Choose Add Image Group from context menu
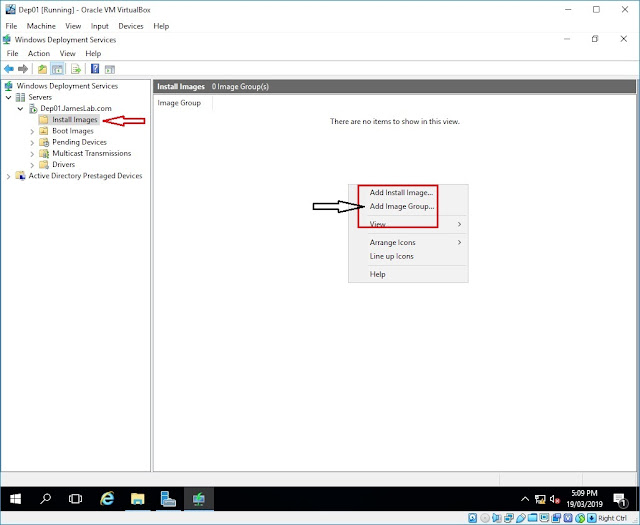Screen dimensions: 640x525 408,206
